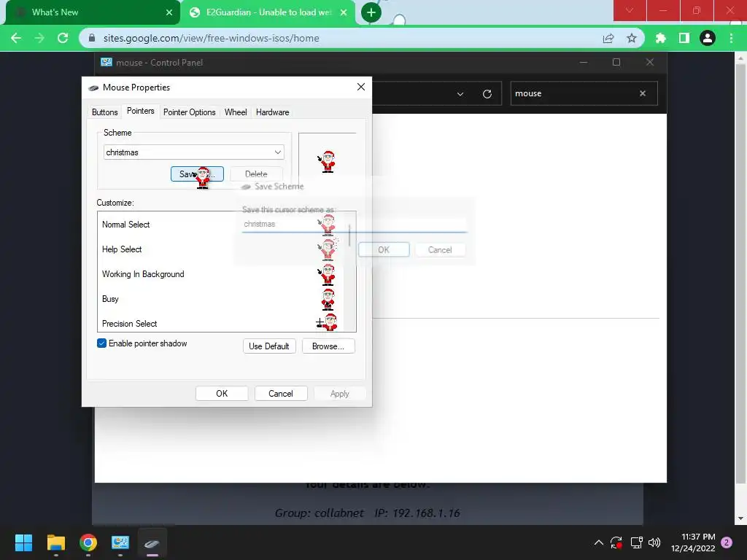The image size is (747, 560).
Task: Select the Precision Select pointer row
Action: (x=220, y=322)
